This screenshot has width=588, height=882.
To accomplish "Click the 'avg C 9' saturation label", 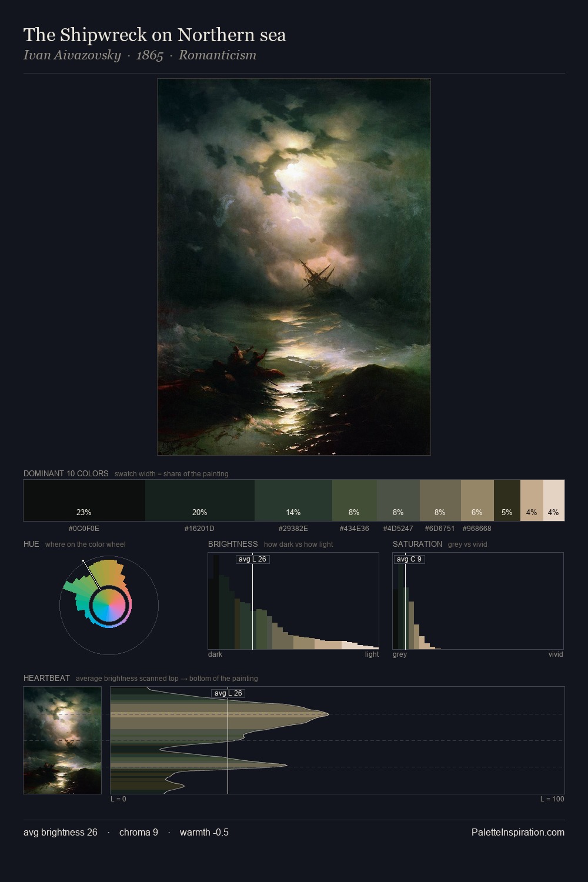I will [409, 559].
